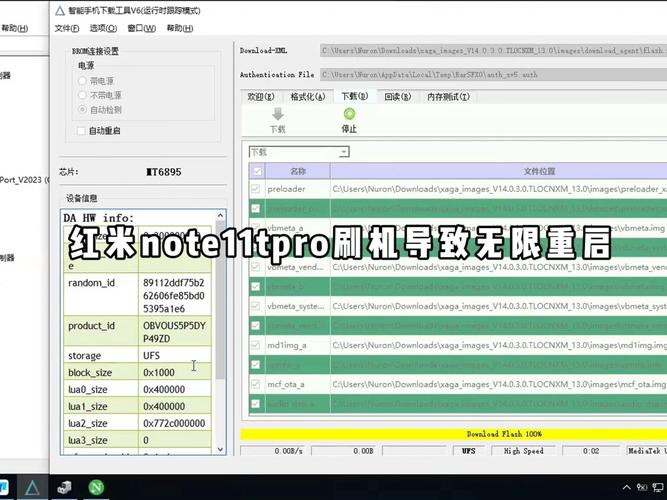
Task: Click the Download Flash 100% progress bar
Action: click(x=453, y=434)
